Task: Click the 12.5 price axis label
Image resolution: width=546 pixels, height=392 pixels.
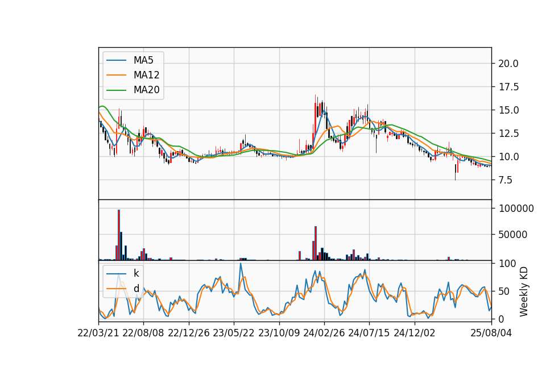Action: pos(508,134)
